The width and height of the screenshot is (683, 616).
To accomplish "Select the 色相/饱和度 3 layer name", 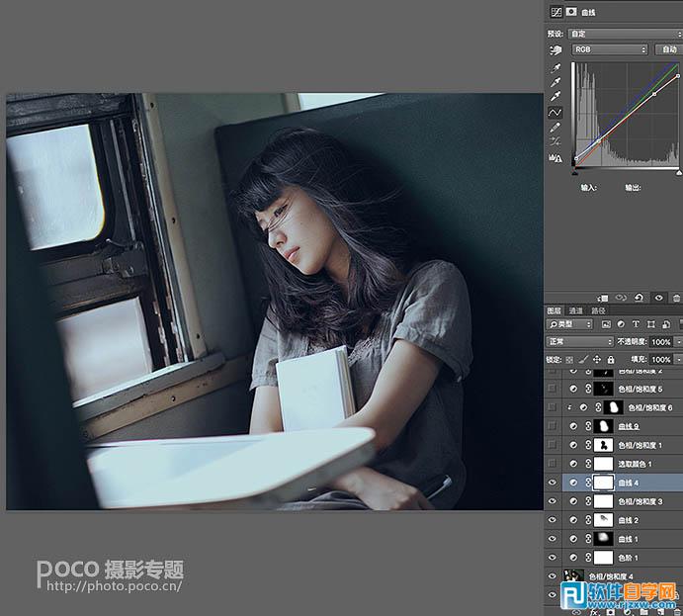I will tap(640, 501).
